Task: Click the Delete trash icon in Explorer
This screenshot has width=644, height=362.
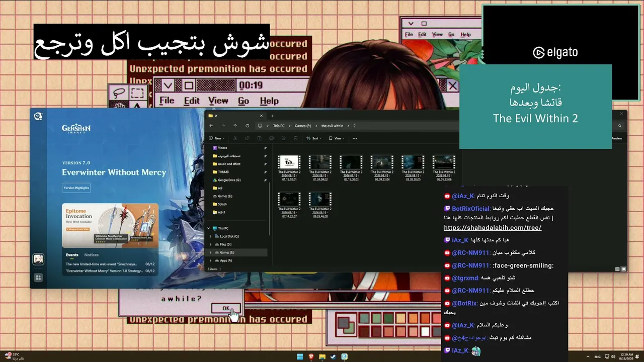Action: (295, 138)
